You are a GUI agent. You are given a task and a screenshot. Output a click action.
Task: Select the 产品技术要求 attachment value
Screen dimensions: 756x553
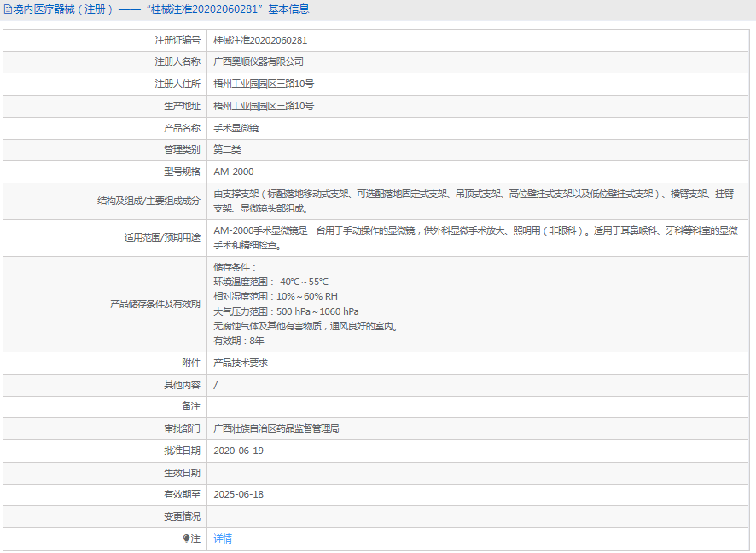pos(241,363)
